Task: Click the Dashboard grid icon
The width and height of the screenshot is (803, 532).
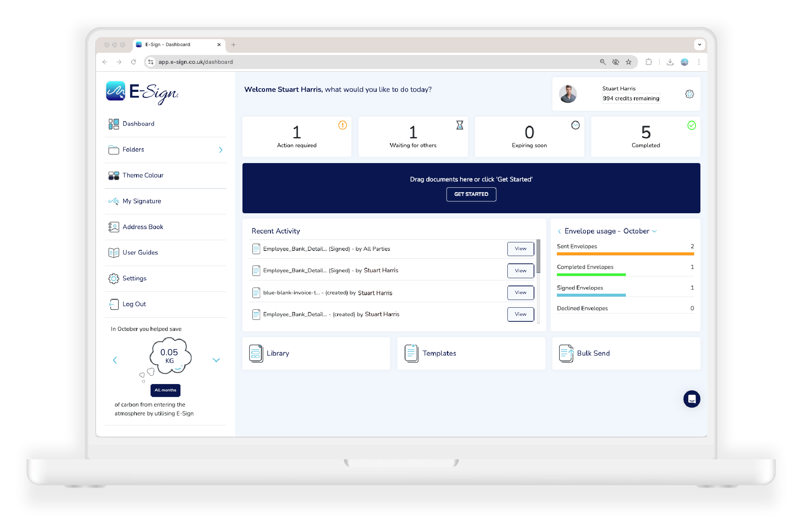Action: point(114,124)
